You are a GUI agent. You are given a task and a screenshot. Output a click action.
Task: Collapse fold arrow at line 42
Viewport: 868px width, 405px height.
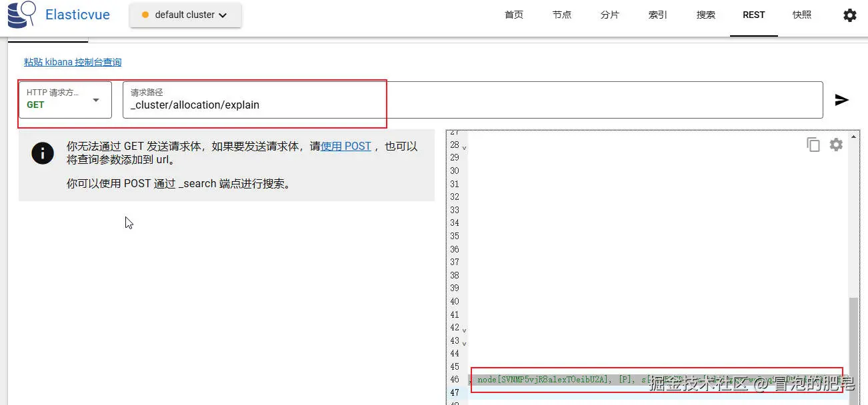click(465, 329)
